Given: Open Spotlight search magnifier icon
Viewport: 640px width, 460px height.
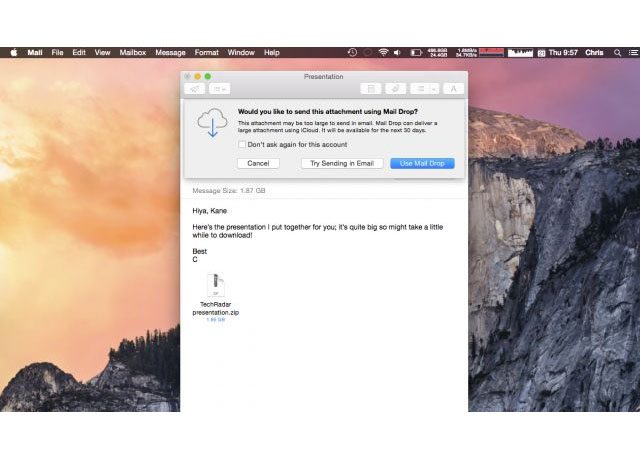Looking at the screenshot, I should (618, 53).
